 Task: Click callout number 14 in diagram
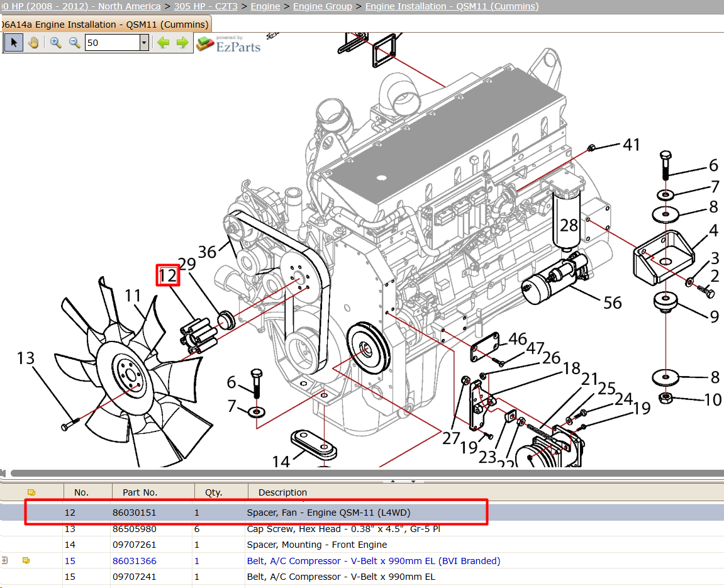[281, 461]
